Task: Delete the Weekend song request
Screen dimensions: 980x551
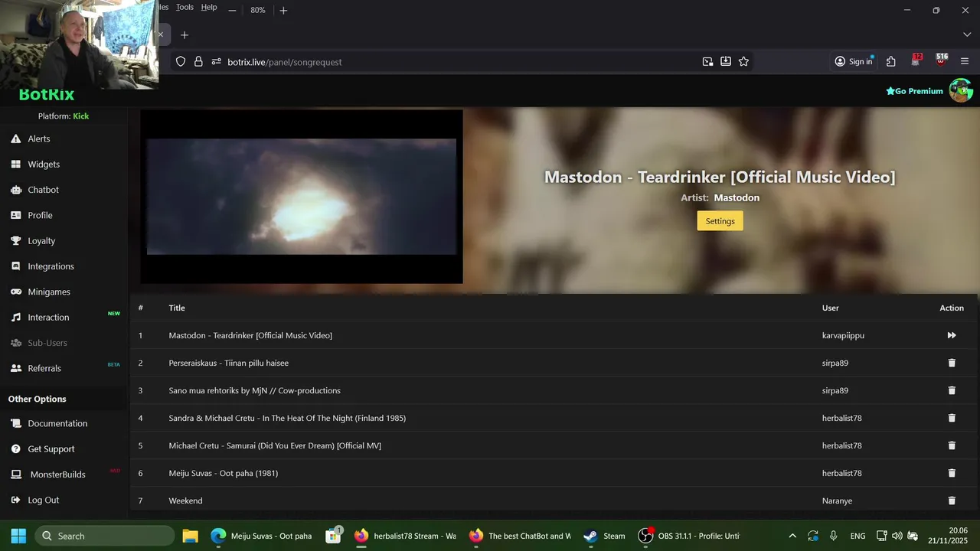Action: click(x=952, y=500)
